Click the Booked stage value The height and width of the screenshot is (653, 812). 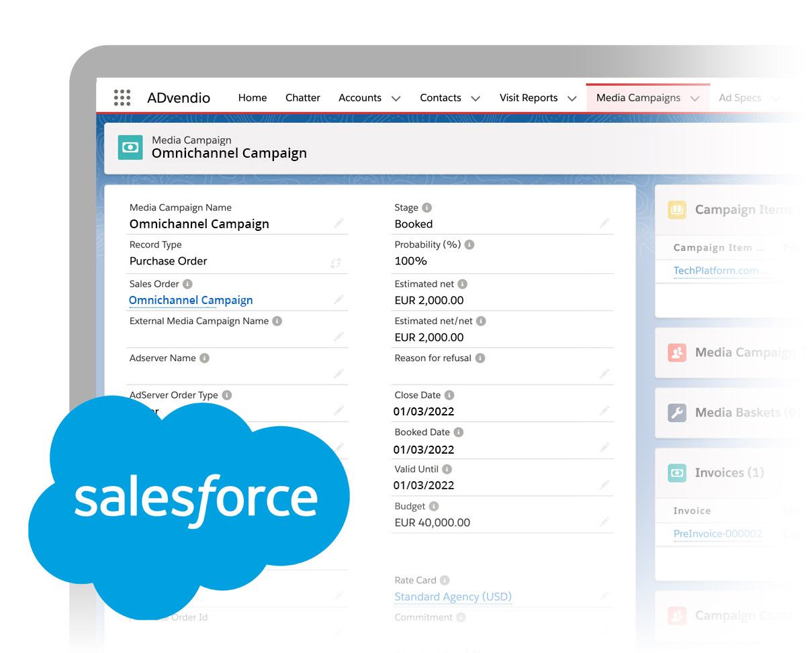pos(414,224)
